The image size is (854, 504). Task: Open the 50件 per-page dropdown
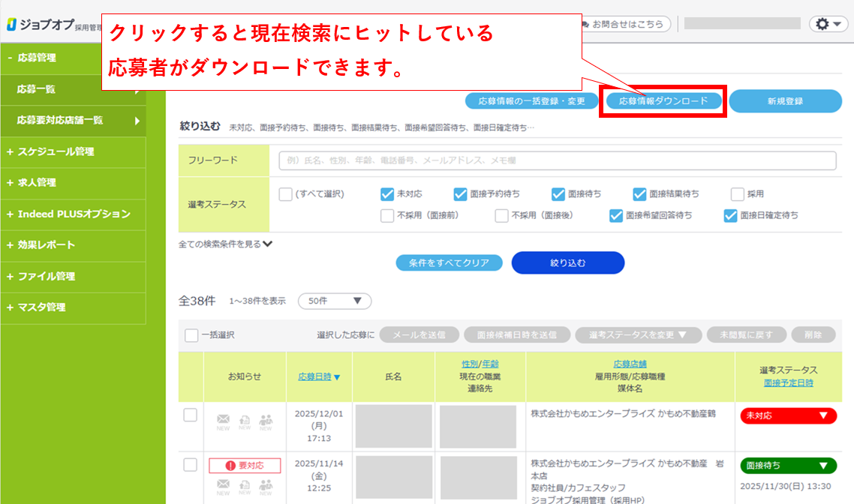tap(335, 301)
